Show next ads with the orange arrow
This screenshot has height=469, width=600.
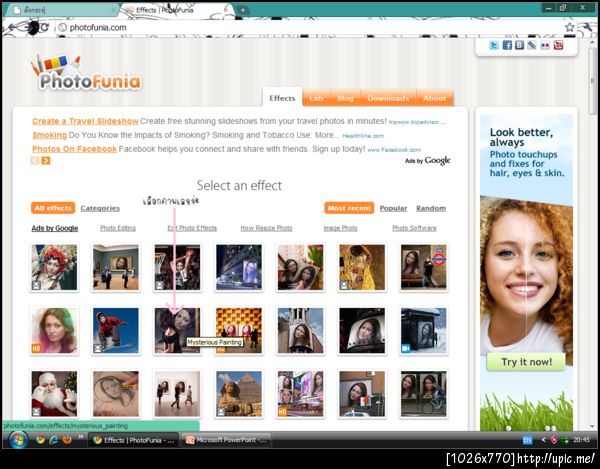(46, 160)
